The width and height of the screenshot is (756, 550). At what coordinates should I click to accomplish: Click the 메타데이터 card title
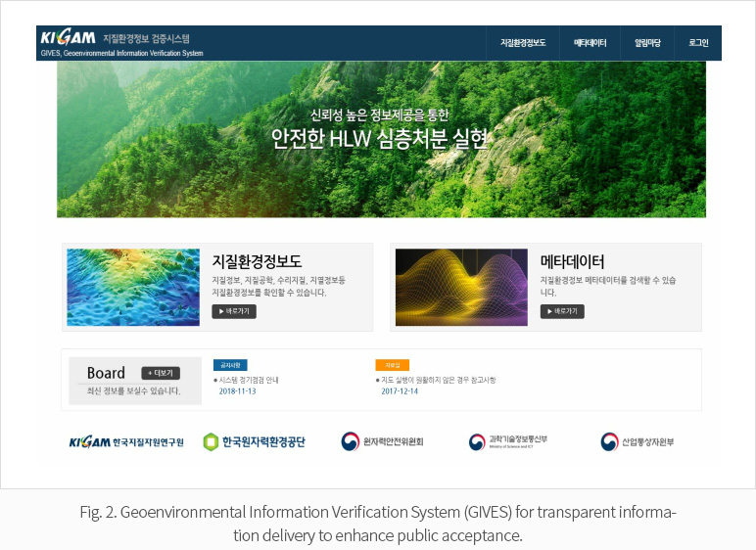point(572,261)
